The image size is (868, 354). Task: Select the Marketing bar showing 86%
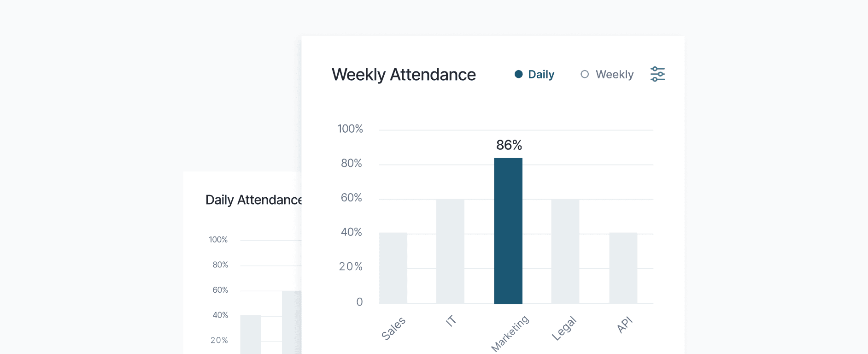pos(509,230)
